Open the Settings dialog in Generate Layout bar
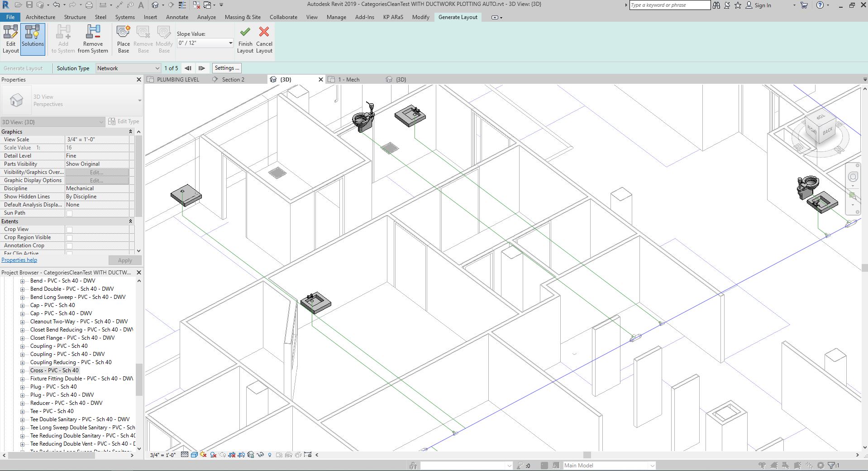Image resolution: width=868 pixels, height=471 pixels. [x=226, y=68]
